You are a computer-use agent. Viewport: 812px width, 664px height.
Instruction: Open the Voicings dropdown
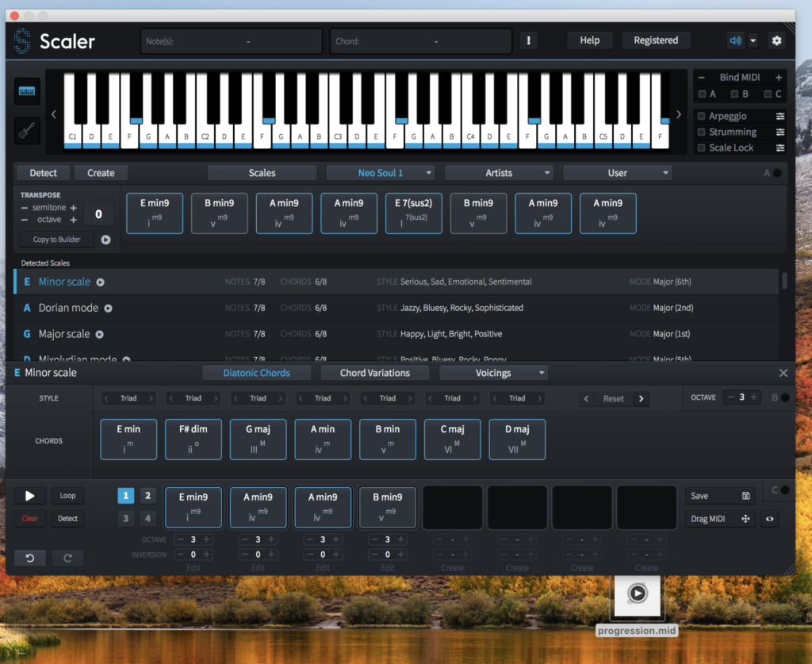[x=494, y=373]
